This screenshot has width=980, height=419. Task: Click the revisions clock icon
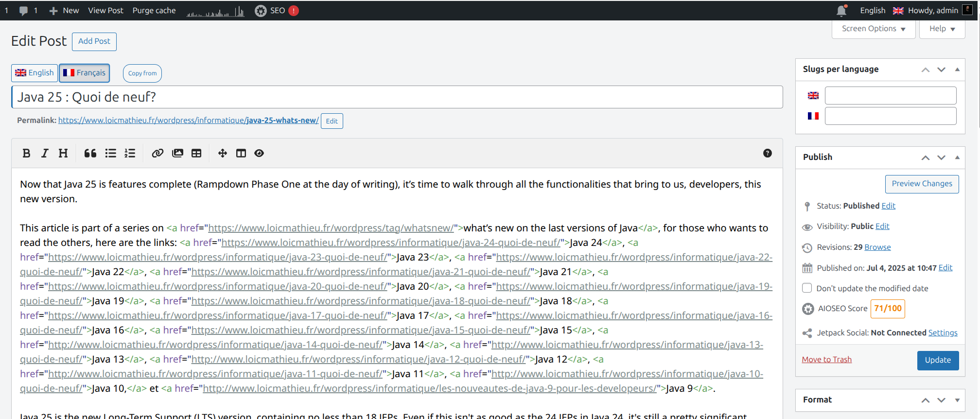[x=807, y=248]
